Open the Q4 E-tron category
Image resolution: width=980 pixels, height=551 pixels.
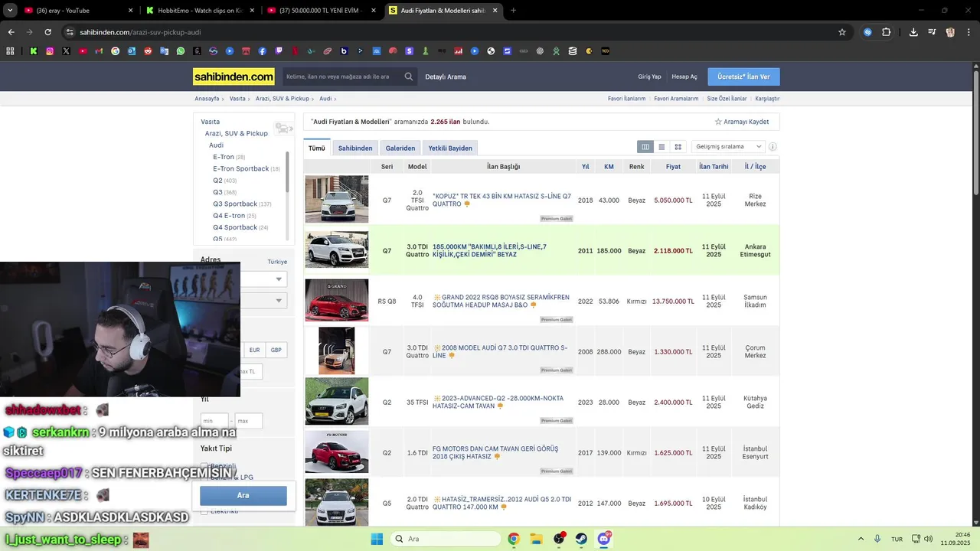tap(229, 216)
